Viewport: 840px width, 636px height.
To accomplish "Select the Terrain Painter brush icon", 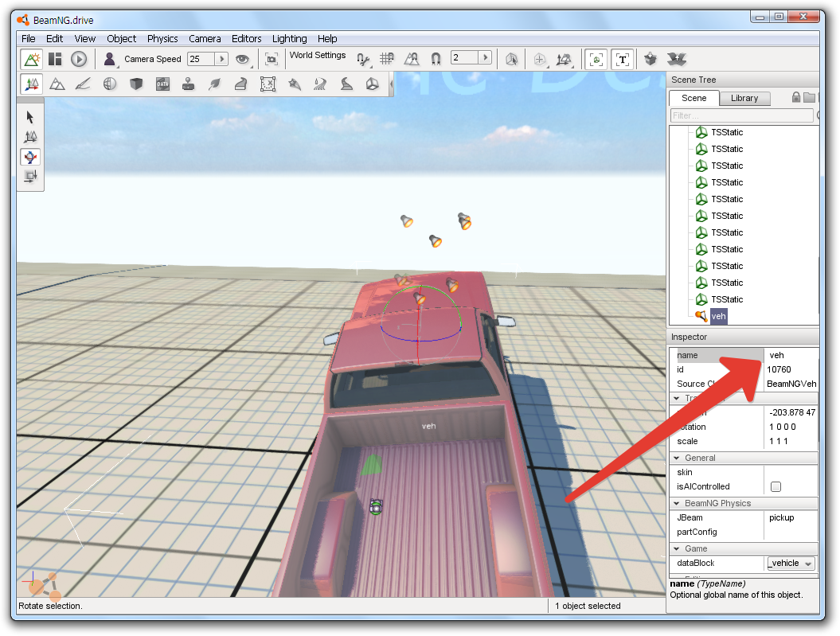I will 83,84.
